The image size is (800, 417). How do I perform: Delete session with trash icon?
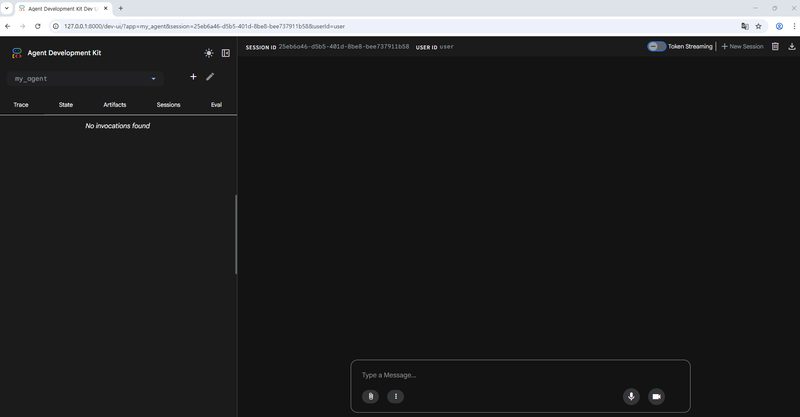pos(775,46)
